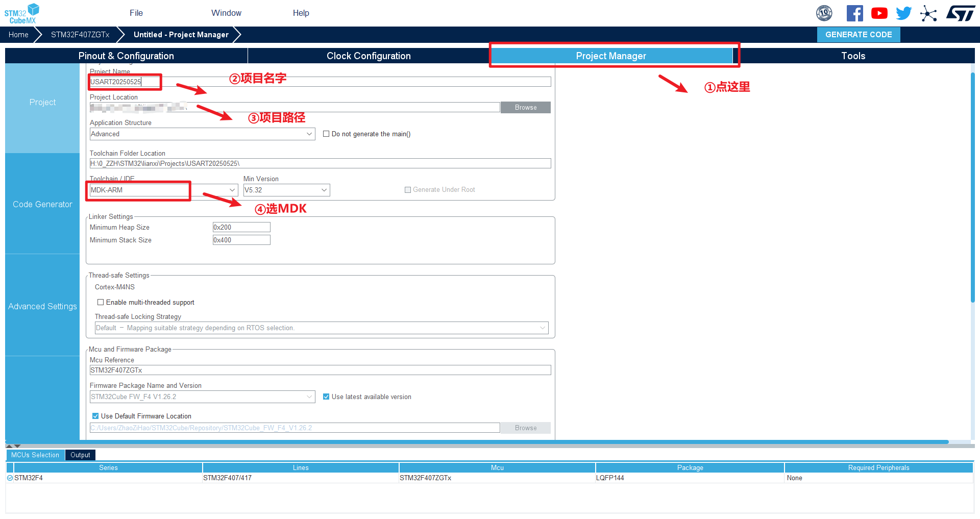This screenshot has width=980, height=519.
Task: Click the Project Location path field
Action: tap(295, 107)
